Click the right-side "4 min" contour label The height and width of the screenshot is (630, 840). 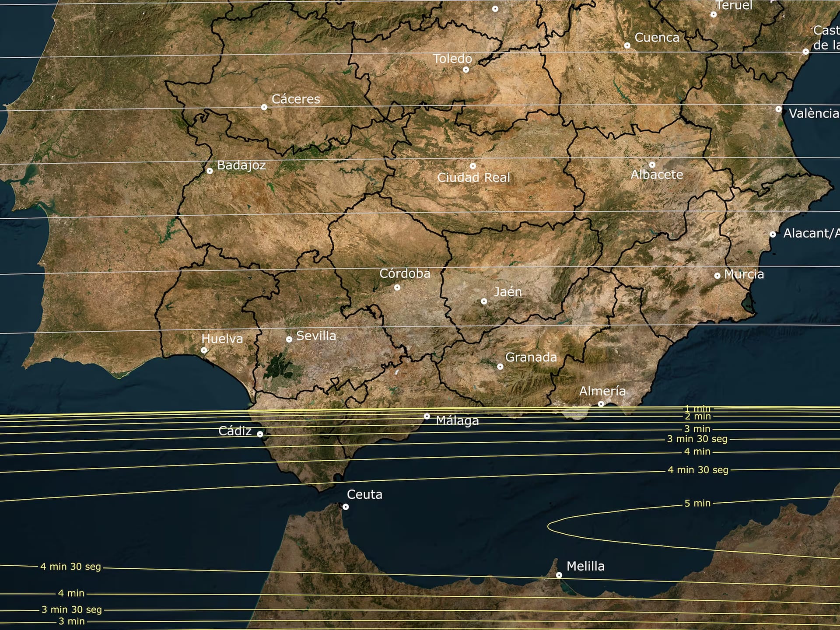(x=698, y=451)
